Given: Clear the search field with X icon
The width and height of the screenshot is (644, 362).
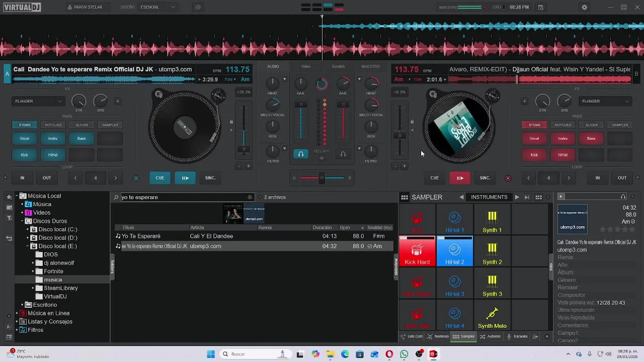Looking at the screenshot, I should (x=250, y=197).
